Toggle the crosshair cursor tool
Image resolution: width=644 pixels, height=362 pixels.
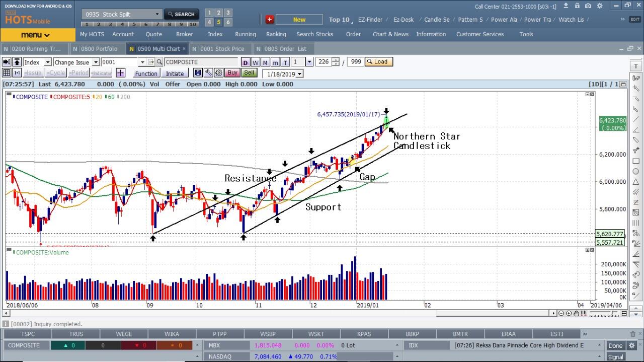point(120,73)
